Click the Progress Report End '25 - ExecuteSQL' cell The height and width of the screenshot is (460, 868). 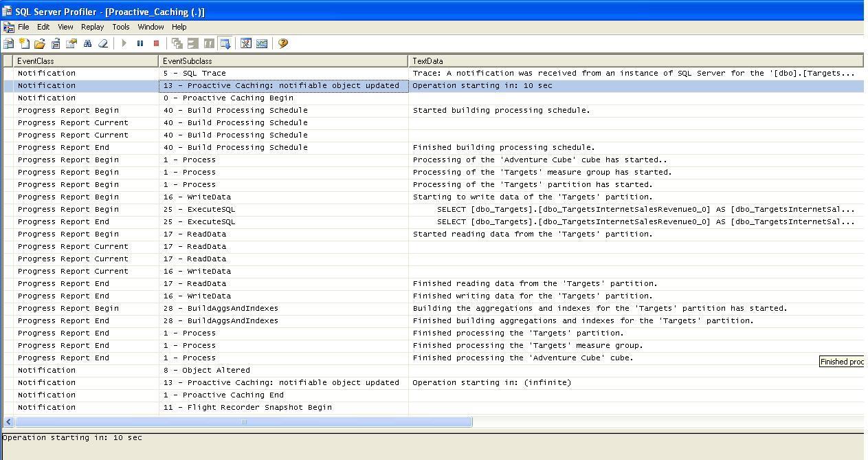point(283,221)
